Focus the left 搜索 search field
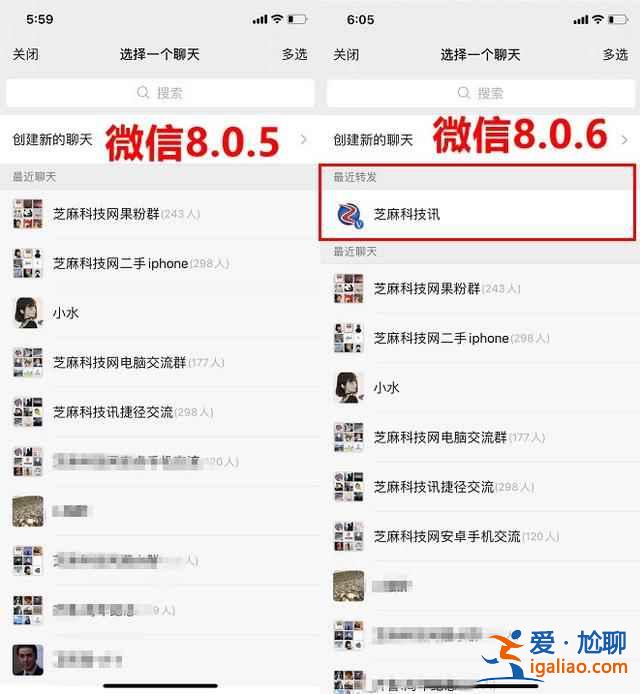 click(x=160, y=93)
